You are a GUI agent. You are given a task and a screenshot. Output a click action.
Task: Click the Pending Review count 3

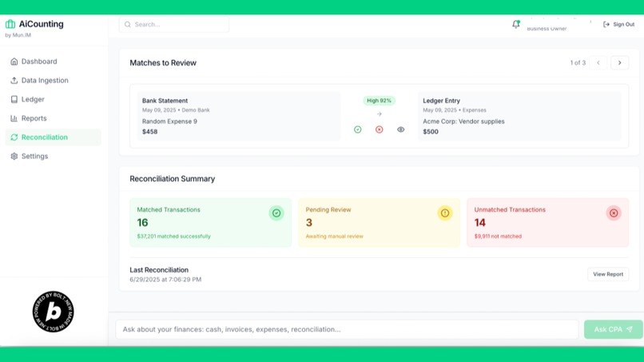pos(309,223)
